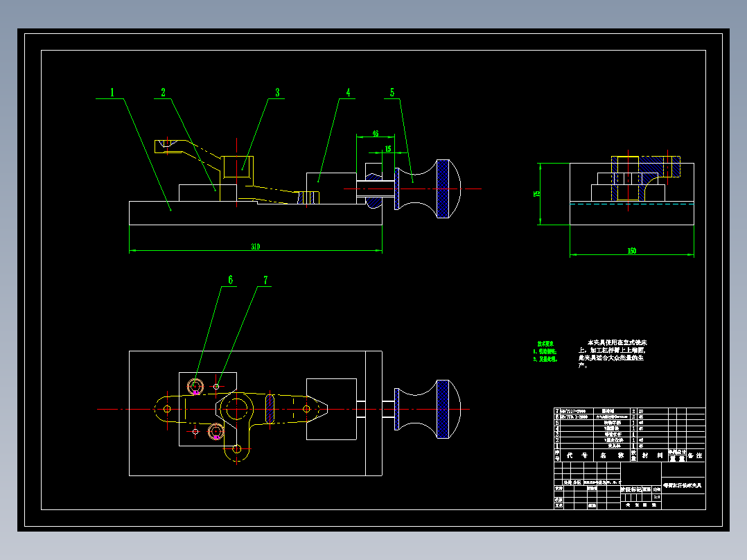Click the drawing title cell in title block
The height and width of the screenshot is (560, 747).
[683, 485]
